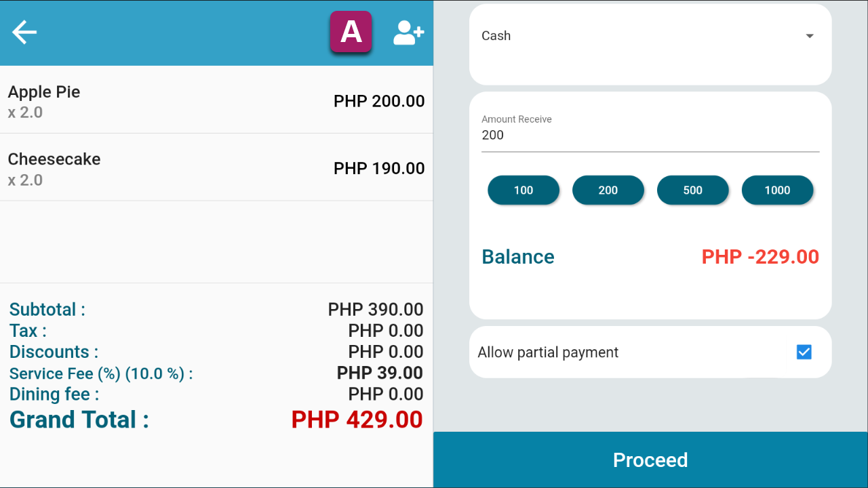Viewport: 868px width, 488px height.
Task: Click the Subtotal amount PHP 390.00
Action: coord(376,310)
